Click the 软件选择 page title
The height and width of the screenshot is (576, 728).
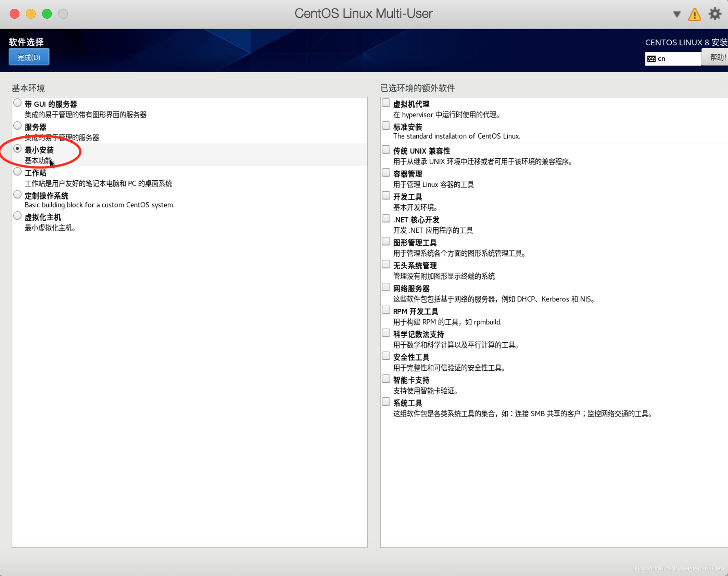click(x=26, y=42)
